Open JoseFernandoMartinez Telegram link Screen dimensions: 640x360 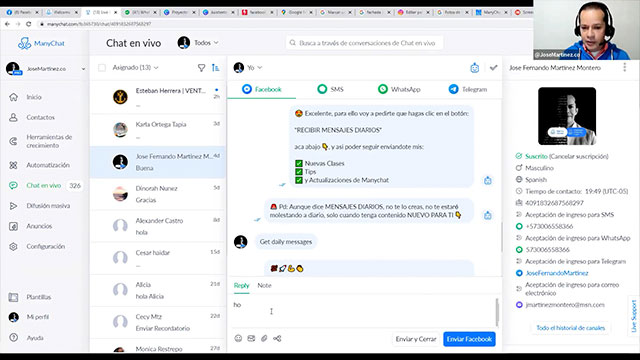(x=557, y=273)
